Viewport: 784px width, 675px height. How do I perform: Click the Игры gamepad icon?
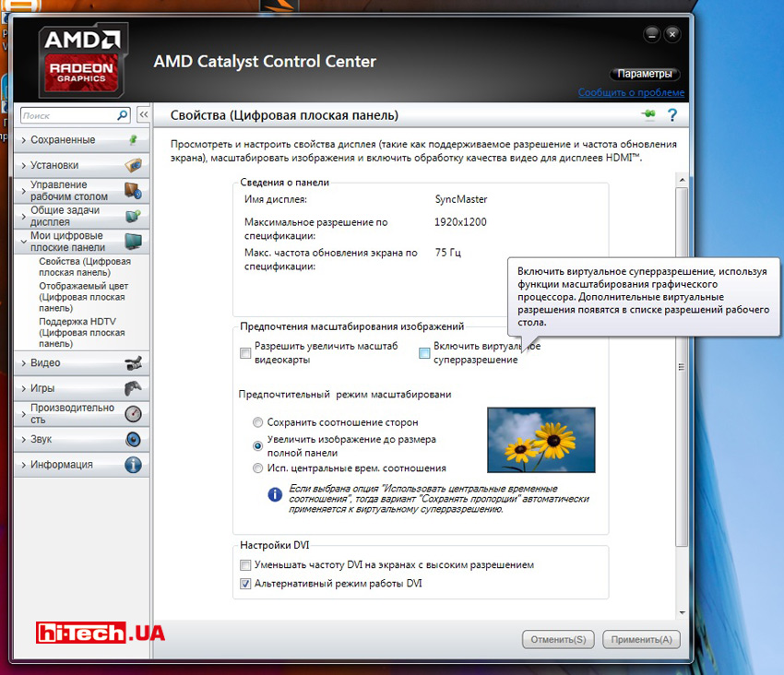[x=133, y=388]
